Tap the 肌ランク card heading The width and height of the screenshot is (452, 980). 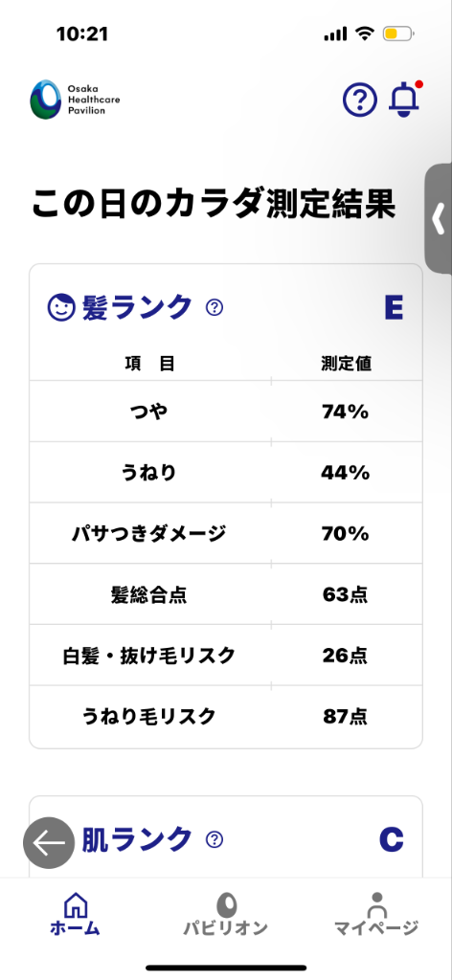(x=136, y=839)
